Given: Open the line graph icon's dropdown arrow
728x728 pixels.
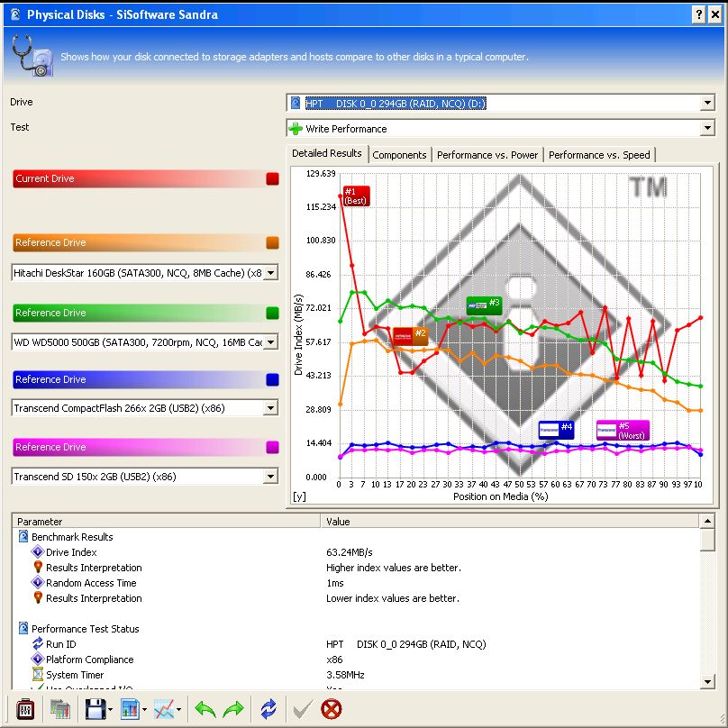Looking at the screenshot, I should coord(178,709).
